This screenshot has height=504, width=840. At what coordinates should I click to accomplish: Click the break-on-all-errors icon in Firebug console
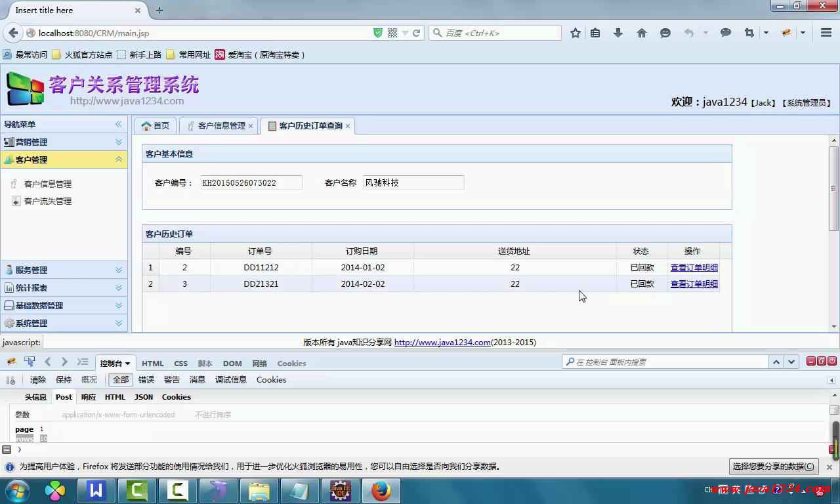10,380
